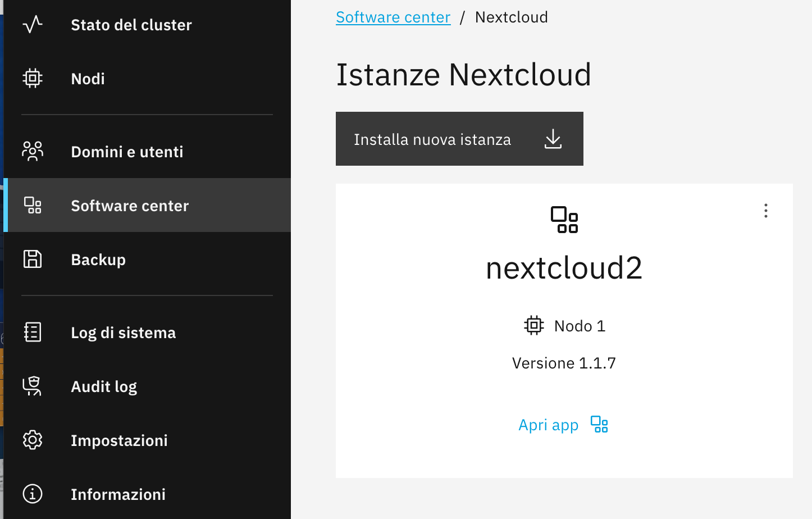Open the Backup section

pos(147,259)
